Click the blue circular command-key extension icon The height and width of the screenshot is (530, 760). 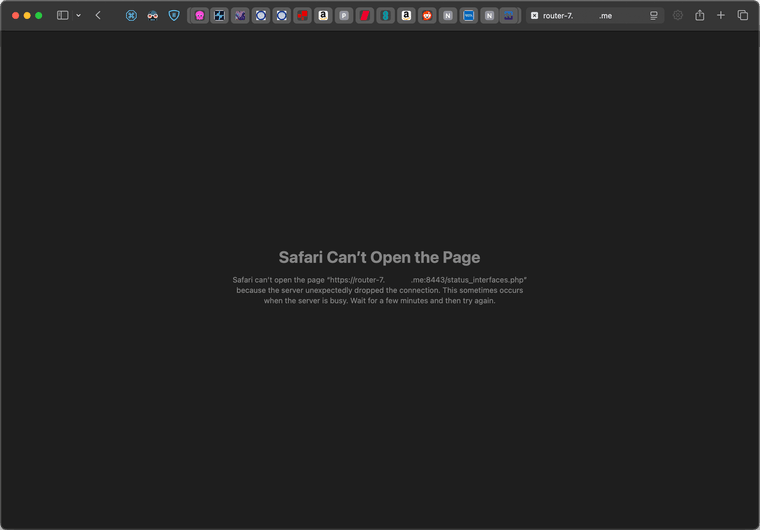coord(131,16)
